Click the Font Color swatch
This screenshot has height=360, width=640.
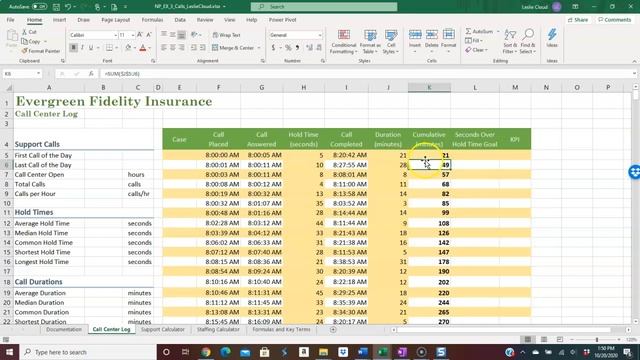pos(143,48)
